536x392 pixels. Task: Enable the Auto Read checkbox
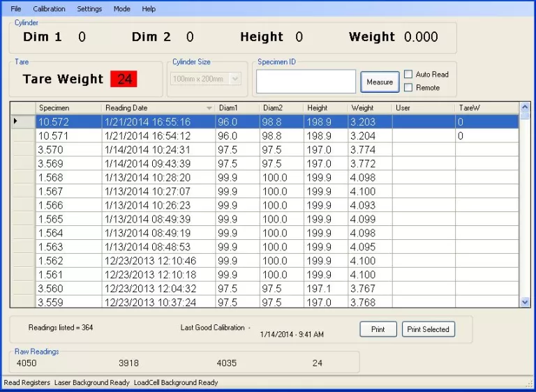click(x=408, y=75)
